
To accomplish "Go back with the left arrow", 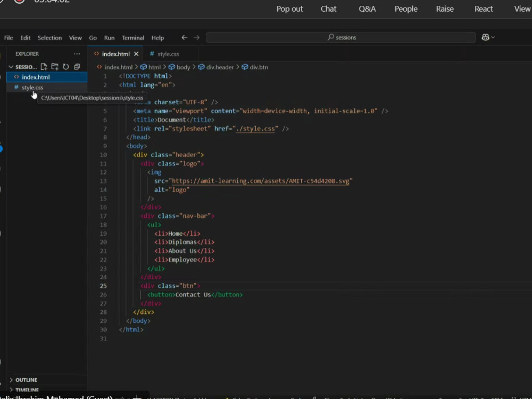I will point(184,37).
